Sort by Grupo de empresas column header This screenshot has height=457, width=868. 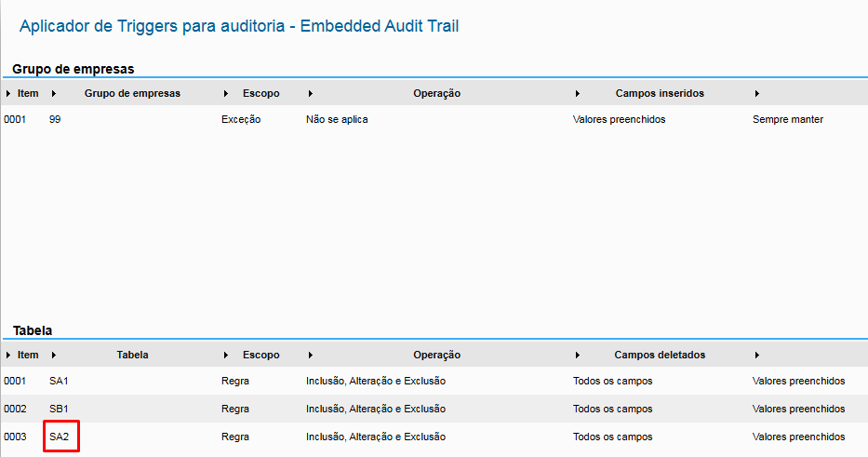132,94
